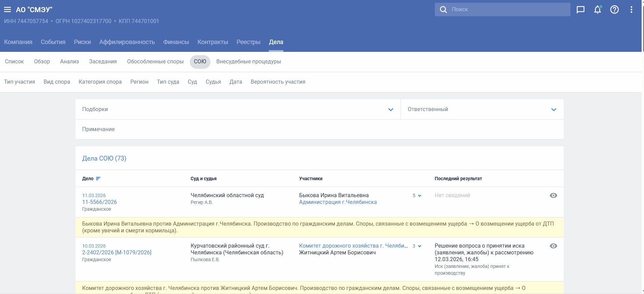Click into the Примечание note field
This screenshot has height=294, width=644.
319,129
